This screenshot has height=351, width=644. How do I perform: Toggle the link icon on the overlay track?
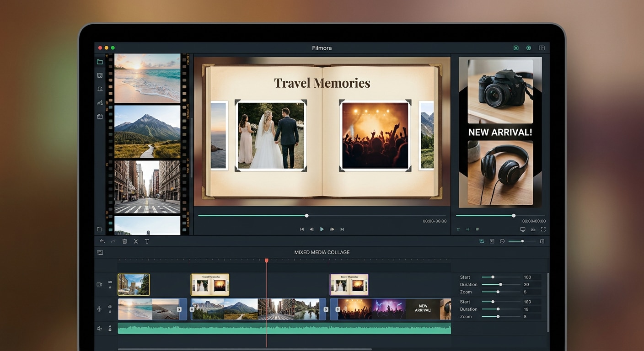coord(110,282)
